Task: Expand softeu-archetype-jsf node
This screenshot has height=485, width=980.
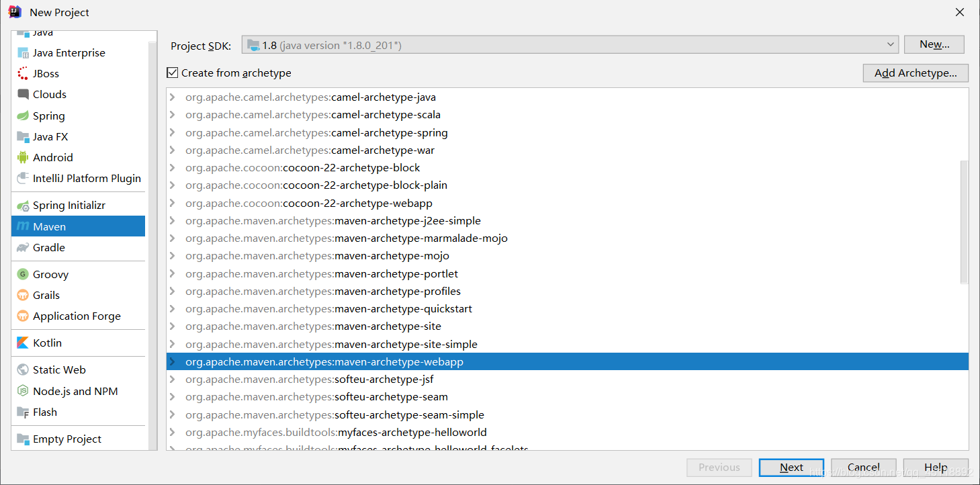Action: pos(173,380)
